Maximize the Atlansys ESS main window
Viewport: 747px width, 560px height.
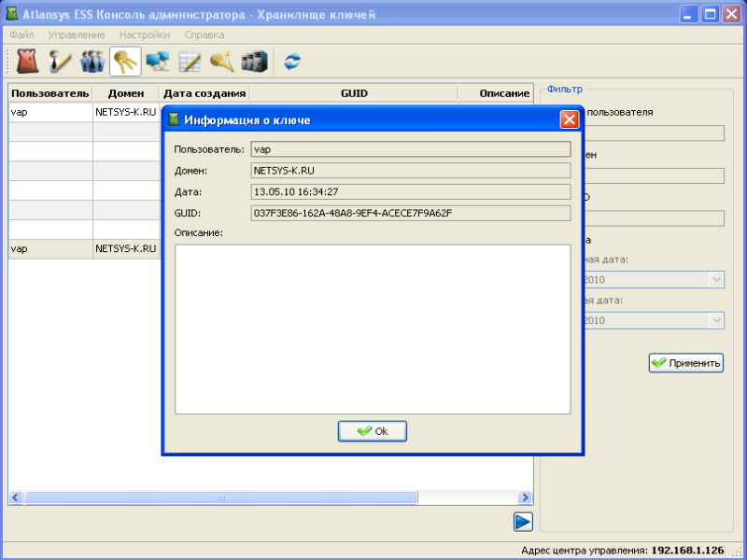[710, 14]
